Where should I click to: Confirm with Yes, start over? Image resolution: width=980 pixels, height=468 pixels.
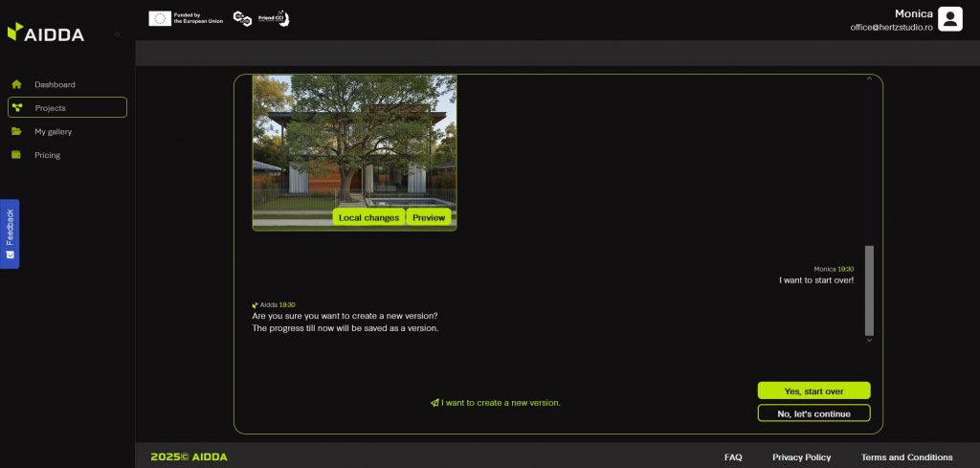[813, 390]
